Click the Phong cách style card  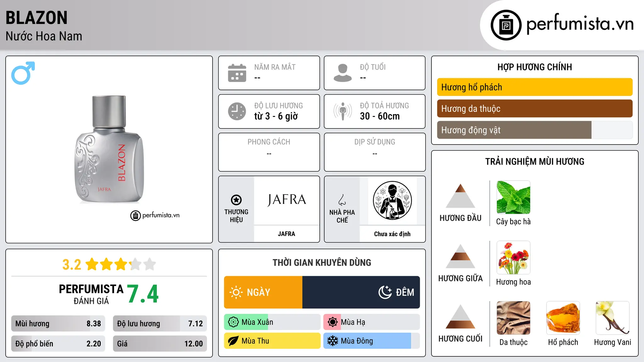pos(269,152)
